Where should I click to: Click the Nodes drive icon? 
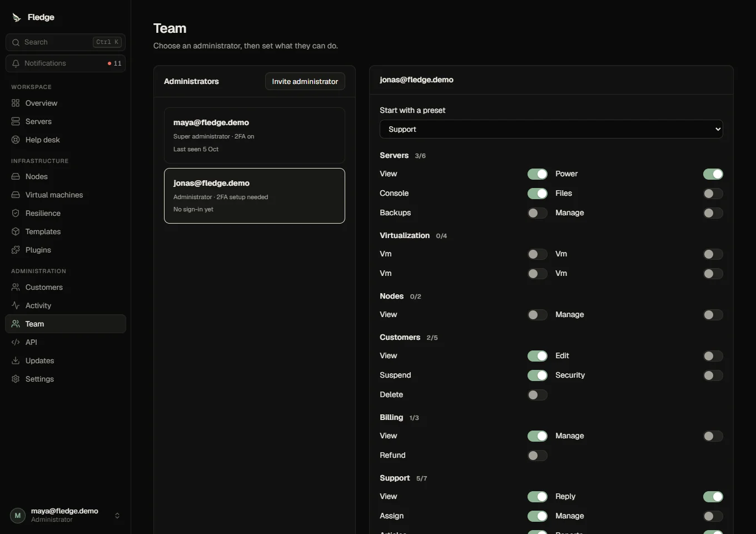16,176
